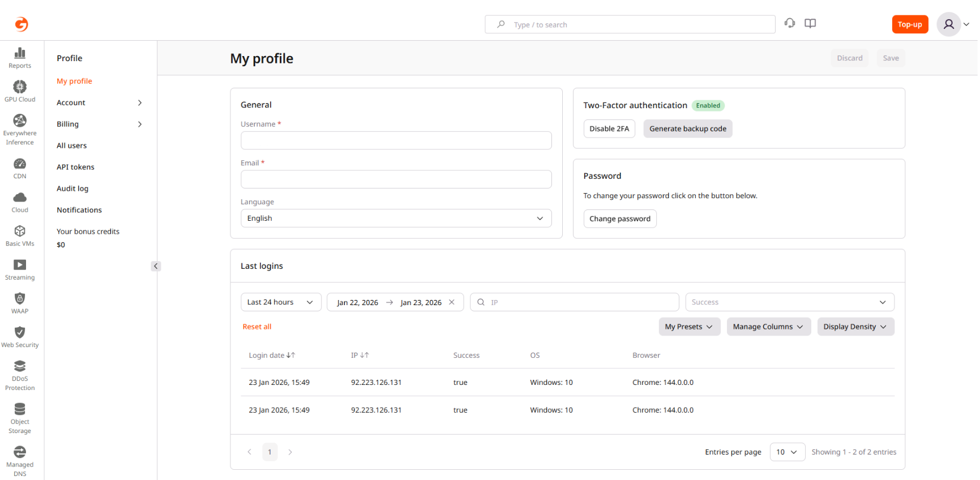Click Reset all link
The height and width of the screenshot is (480, 980).
coord(257,327)
